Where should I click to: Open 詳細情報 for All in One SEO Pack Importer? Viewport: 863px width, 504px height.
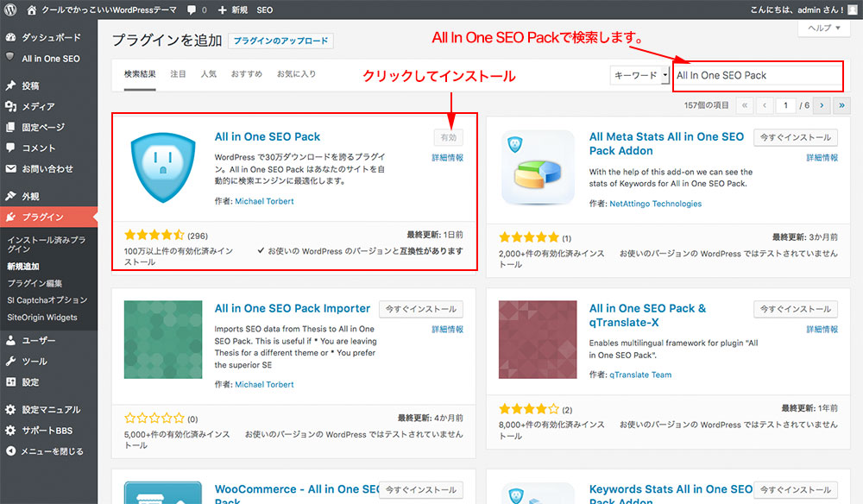[x=447, y=330]
